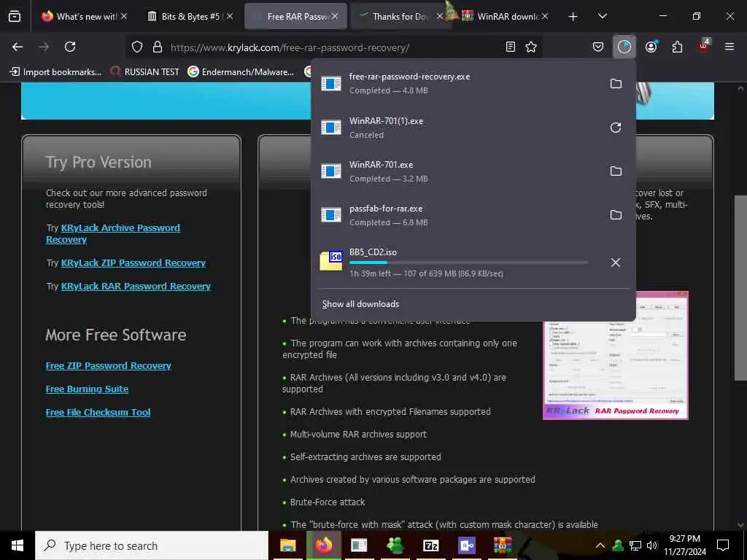This screenshot has width=747, height=560.
Task: Click Show all downloads
Action: (360, 304)
